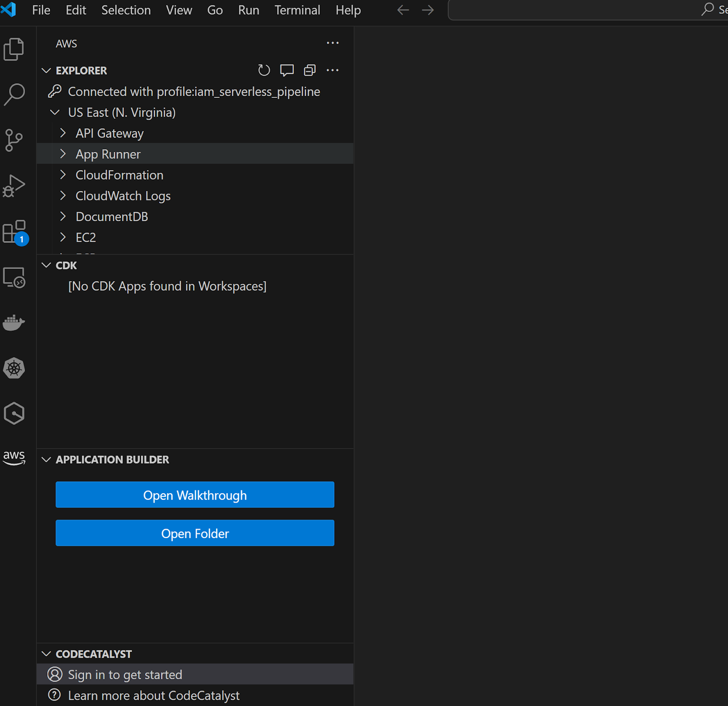The height and width of the screenshot is (706, 728).
Task: Expand the EC2 node
Action: coord(63,237)
